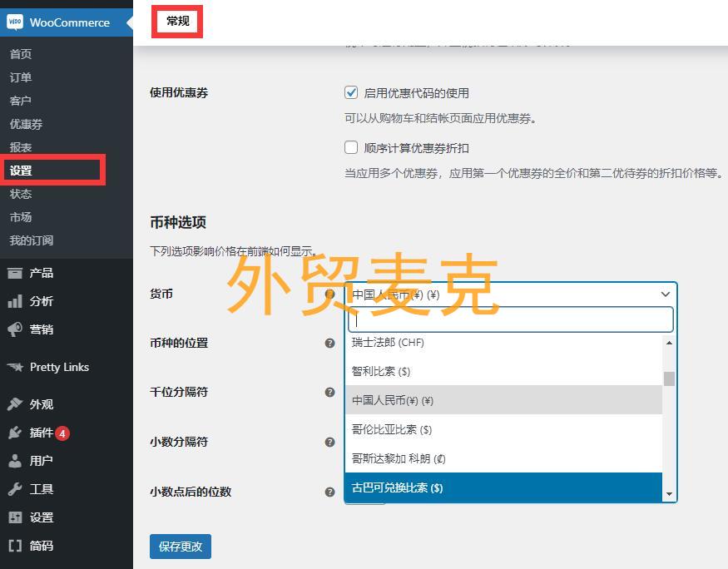Enable 顺序计算优惠券折扣 checkbox
This screenshot has height=569, width=728.
(x=351, y=148)
